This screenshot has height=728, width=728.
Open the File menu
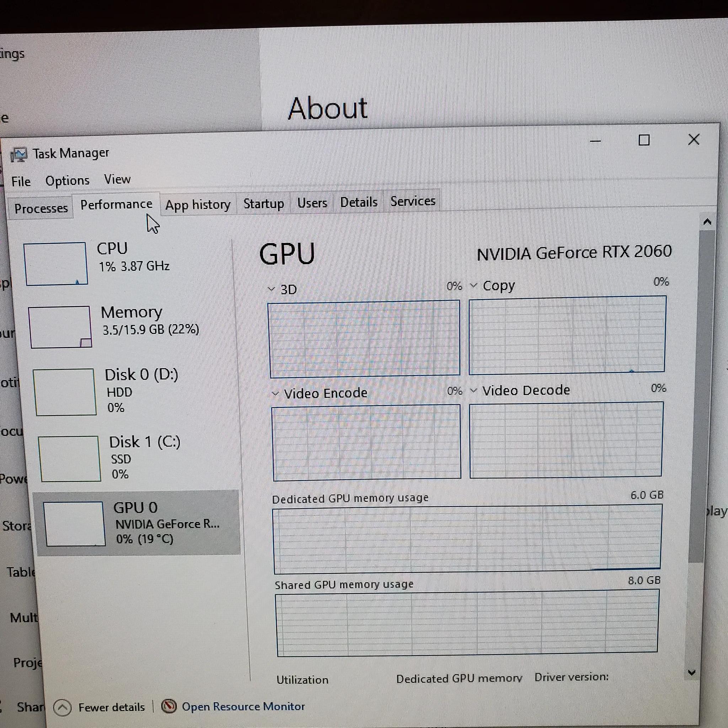21,182
